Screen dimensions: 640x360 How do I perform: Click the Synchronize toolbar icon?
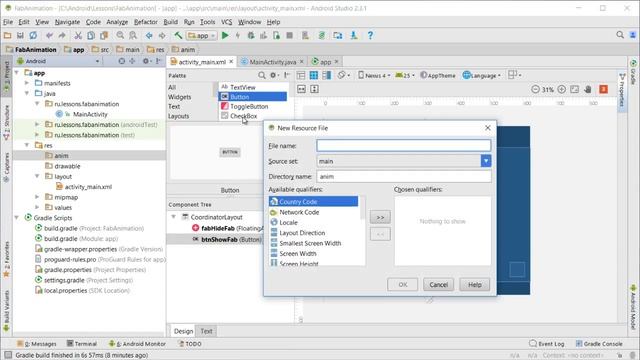[x=33, y=36]
